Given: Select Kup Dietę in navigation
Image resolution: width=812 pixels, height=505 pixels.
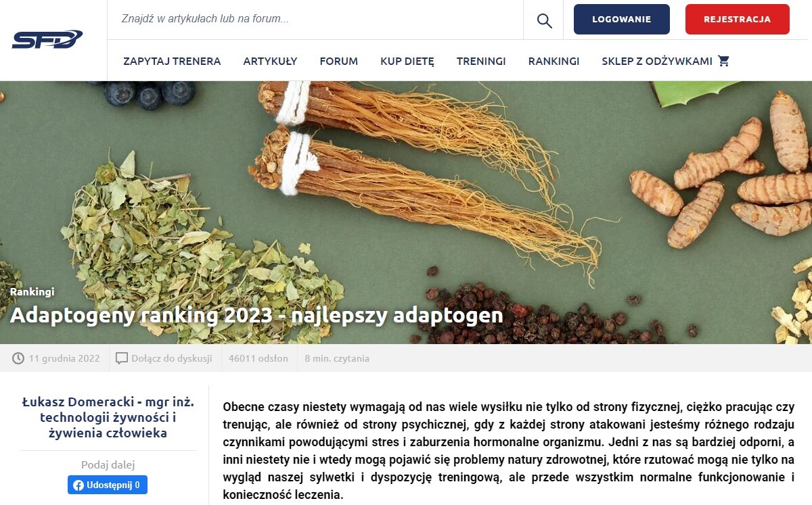Looking at the screenshot, I should point(407,61).
